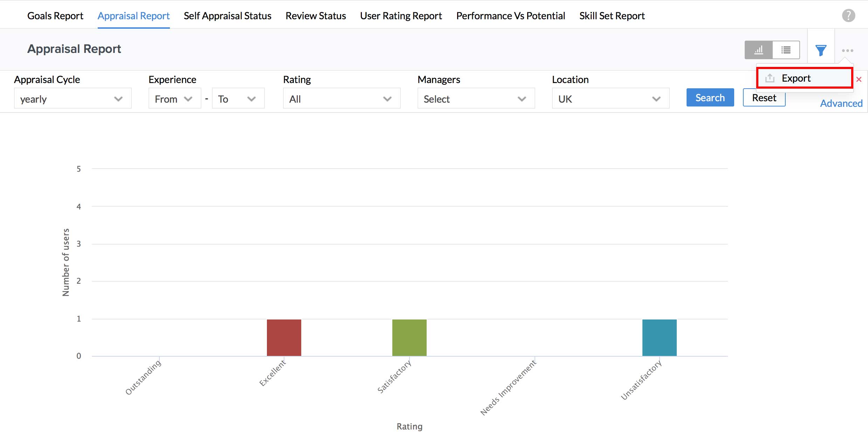Switch to the Goals Report tab
The image size is (868, 447).
55,16
